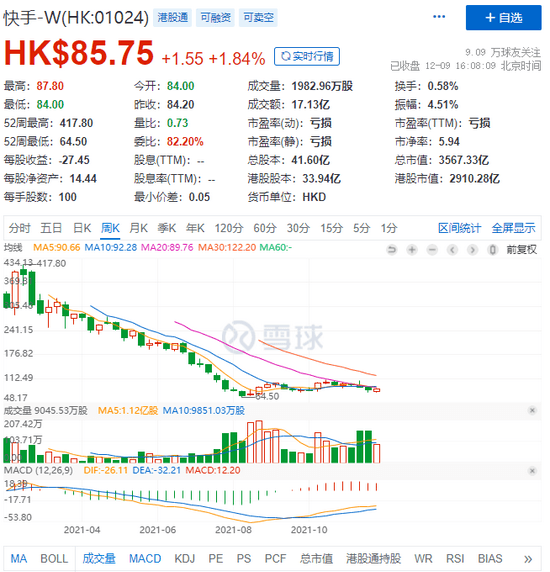Image resolution: width=550 pixels, height=572 pixels.
Task: Toggle the 港股通持股 sub-indicator
Action: [373, 559]
